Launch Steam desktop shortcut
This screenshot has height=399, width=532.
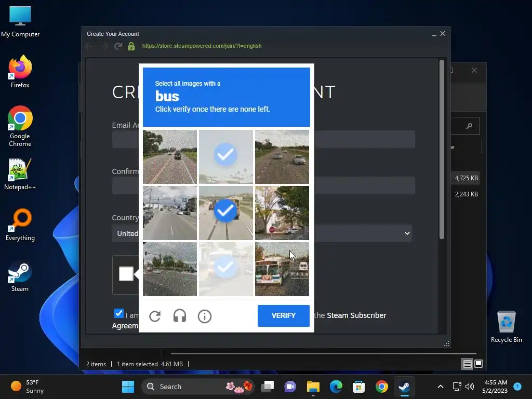[20, 276]
